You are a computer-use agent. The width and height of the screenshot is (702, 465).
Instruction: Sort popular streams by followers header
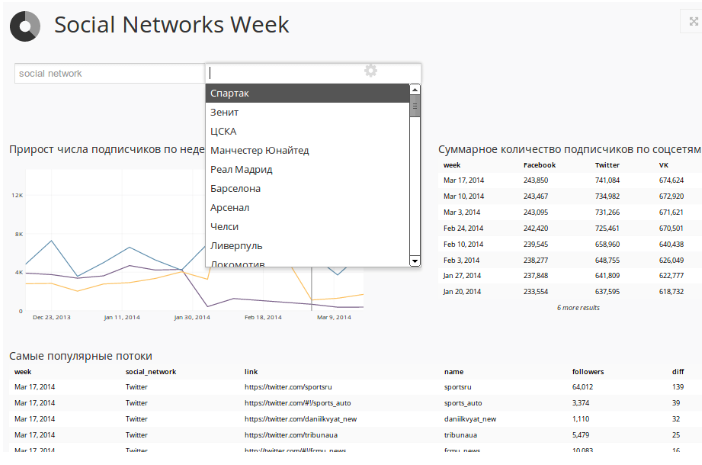(x=588, y=371)
